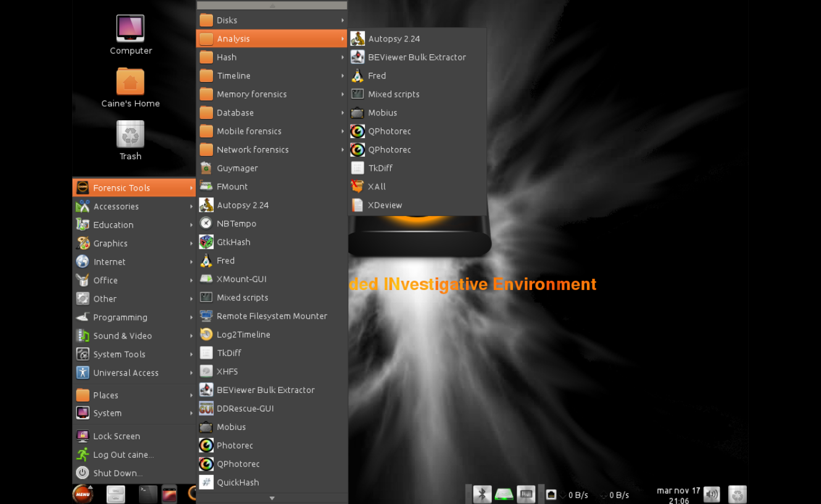Viewport: 821px width, 504px height.
Task: Open the terminal launcher in the panel
Action: pyautogui.click(x=148, y=494)
